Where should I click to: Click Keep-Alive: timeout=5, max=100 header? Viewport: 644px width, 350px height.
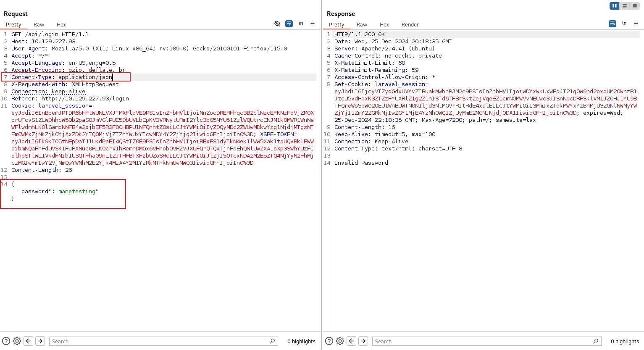[385, 134]
